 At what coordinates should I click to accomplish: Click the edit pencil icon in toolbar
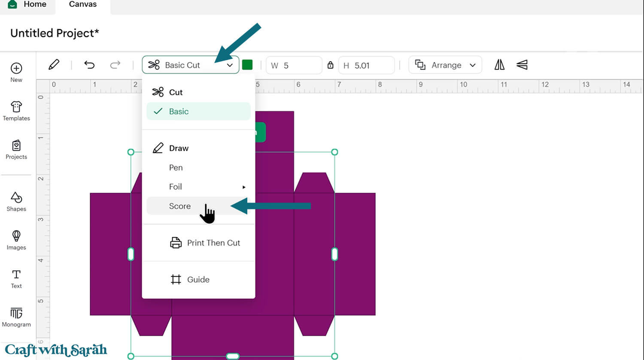pos(54,65)
